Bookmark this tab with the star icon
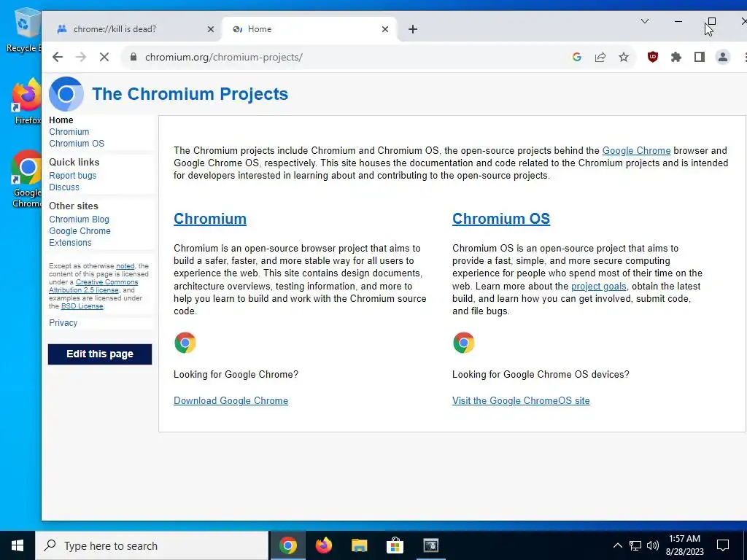This screenshot has height=560, width=747. pos(624,57)
